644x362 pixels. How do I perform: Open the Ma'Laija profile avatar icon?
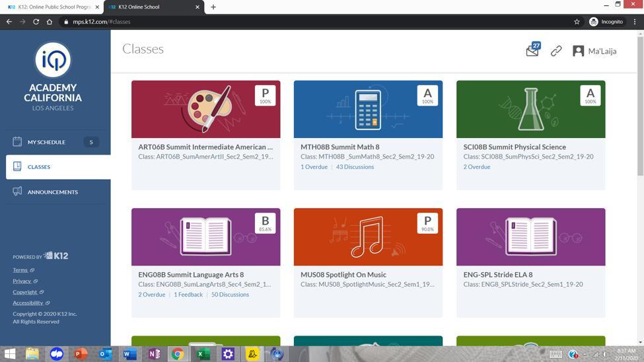tap(579, 51)
